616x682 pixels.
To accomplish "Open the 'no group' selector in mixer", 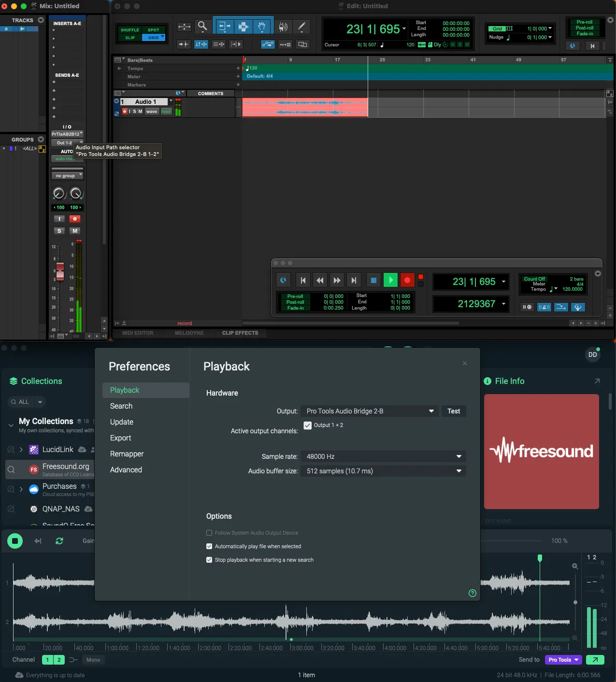I will coord(67,176).
